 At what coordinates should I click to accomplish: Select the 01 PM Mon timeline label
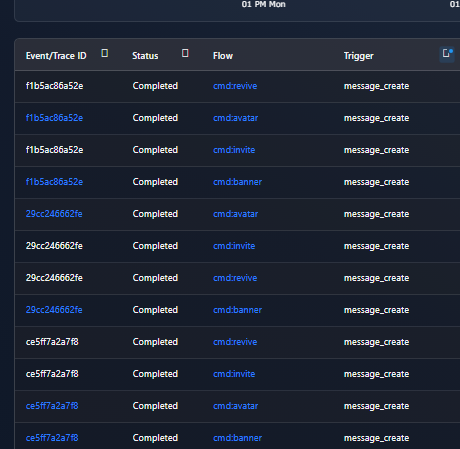264,4
